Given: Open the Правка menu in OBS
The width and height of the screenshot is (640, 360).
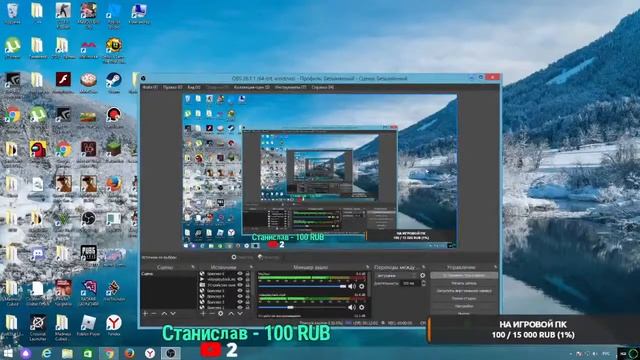Looking at the screenshot, I should (x=172, y=87).
